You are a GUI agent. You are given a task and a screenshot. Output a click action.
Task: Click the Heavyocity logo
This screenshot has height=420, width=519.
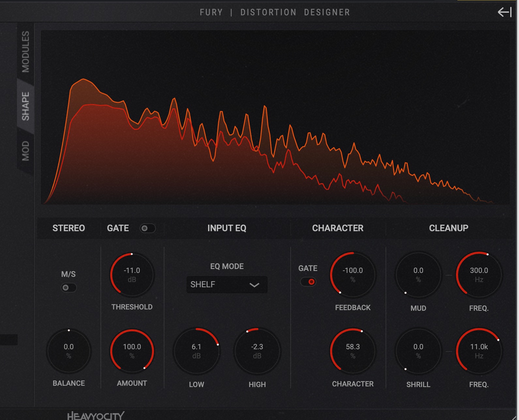pyautogui.click(x=96, y=415)
